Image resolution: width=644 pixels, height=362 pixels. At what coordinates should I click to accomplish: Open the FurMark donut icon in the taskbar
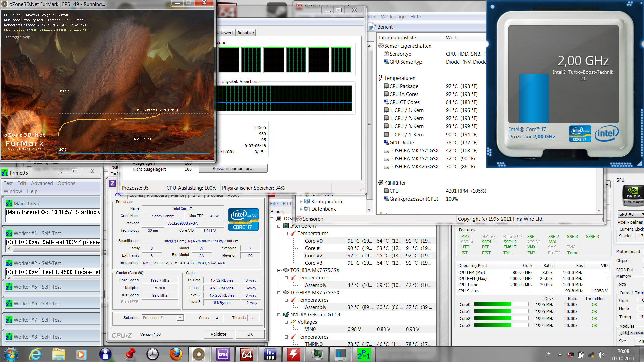199,354
